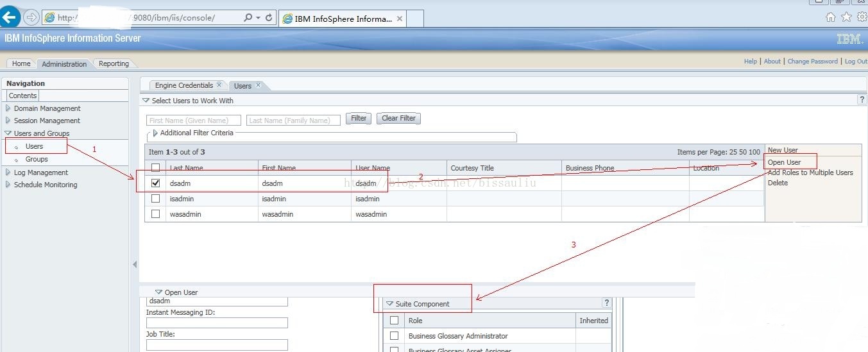Select Groups under Users and Groups
Viewport: 868px width, 352px height.
[x=37, y=159]
